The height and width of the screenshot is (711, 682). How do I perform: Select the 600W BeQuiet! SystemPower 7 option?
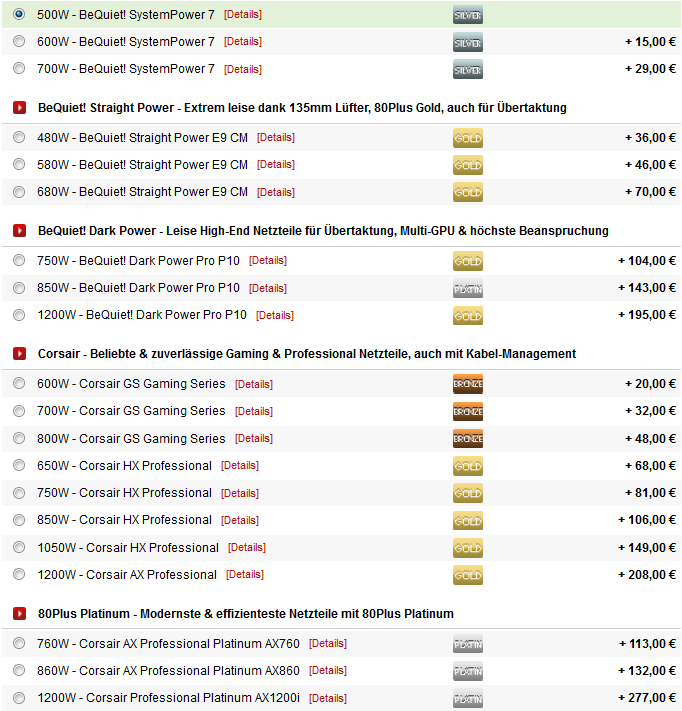point(19,41)
